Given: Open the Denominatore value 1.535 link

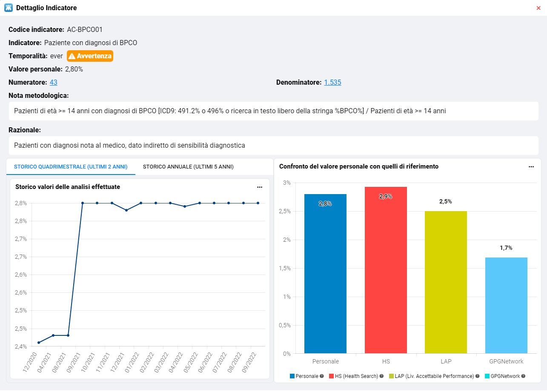Looking at the screenshot, I should tap(332, 82).
